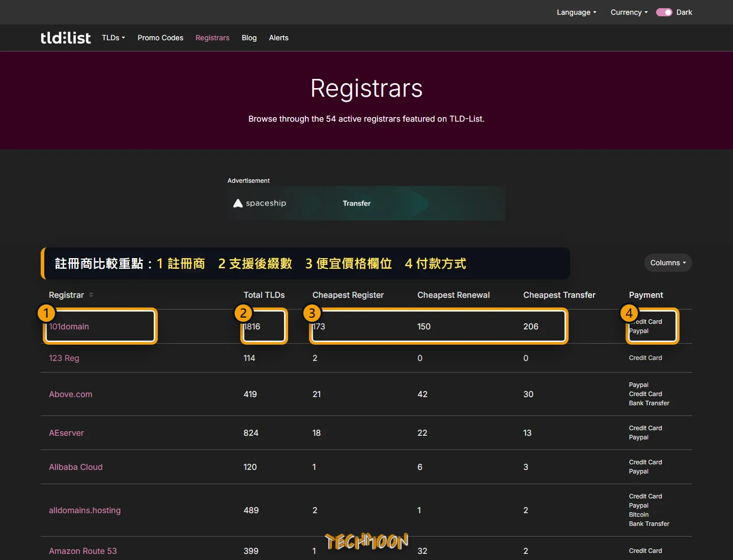
Task: Sort by Total TLDs column header
Action: [x=264, y=295]
